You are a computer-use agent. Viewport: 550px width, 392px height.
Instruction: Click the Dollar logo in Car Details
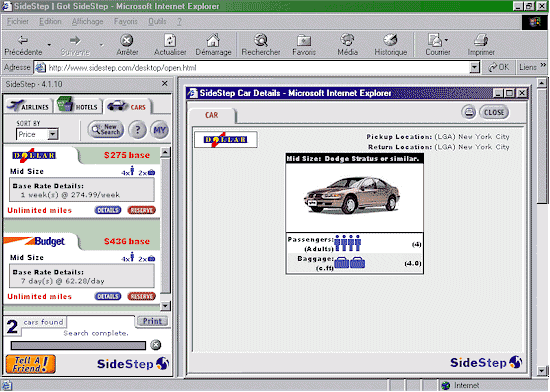point(226,140)
